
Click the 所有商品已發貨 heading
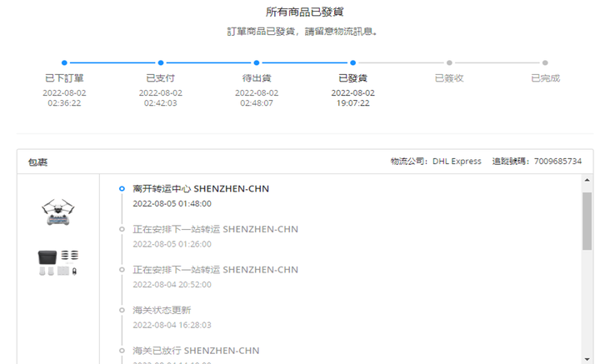point(305,12)
